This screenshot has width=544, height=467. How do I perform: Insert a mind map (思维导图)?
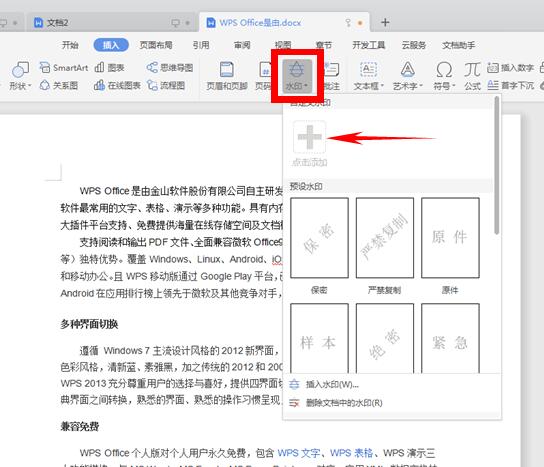170,67
